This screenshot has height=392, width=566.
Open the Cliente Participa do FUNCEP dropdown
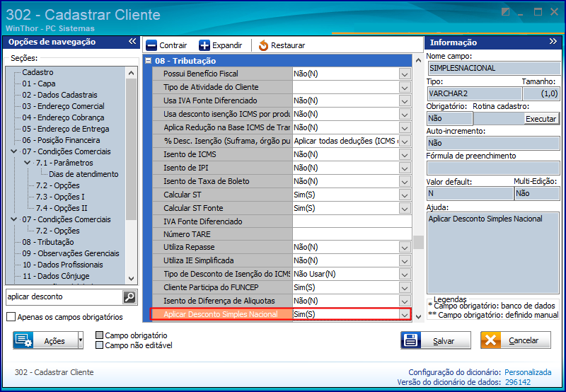point(405,288)
